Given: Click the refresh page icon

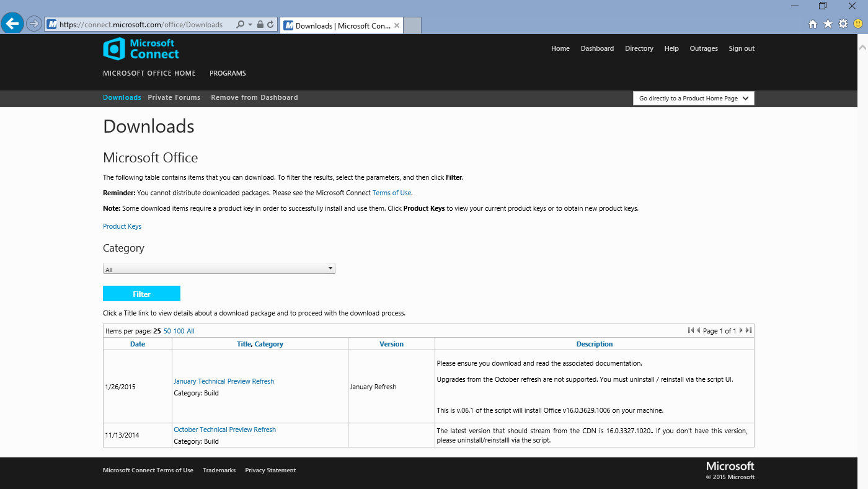Looking at the screenshot, I should coord(270,25).
